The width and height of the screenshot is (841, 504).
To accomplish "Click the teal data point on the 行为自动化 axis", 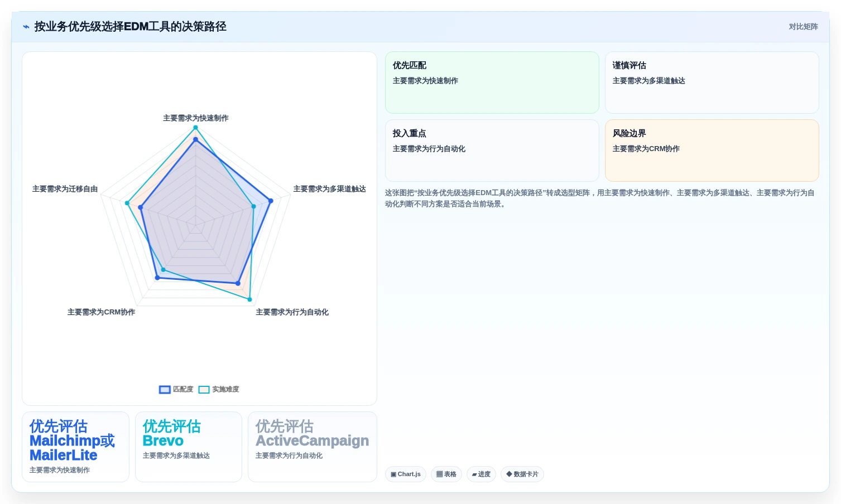I will [x=249, y=299].
